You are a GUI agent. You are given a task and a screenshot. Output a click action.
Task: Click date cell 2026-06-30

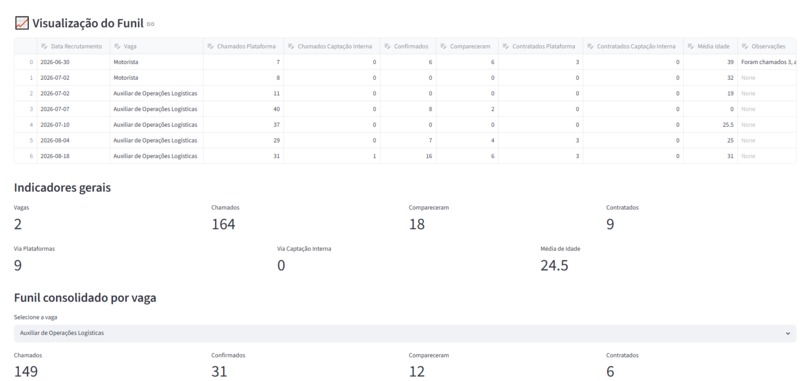tap(74, 62)
